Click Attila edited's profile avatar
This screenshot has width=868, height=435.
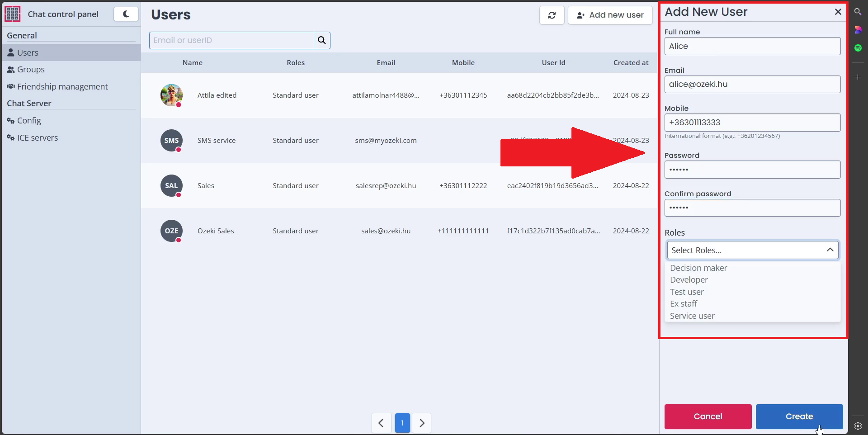click(171, 95)
